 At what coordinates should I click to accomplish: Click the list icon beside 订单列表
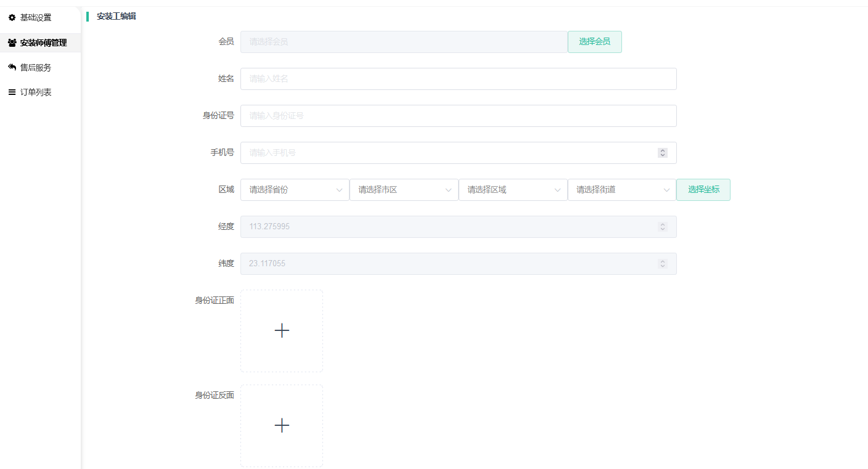pyautogui.click(x=12, y=92)
